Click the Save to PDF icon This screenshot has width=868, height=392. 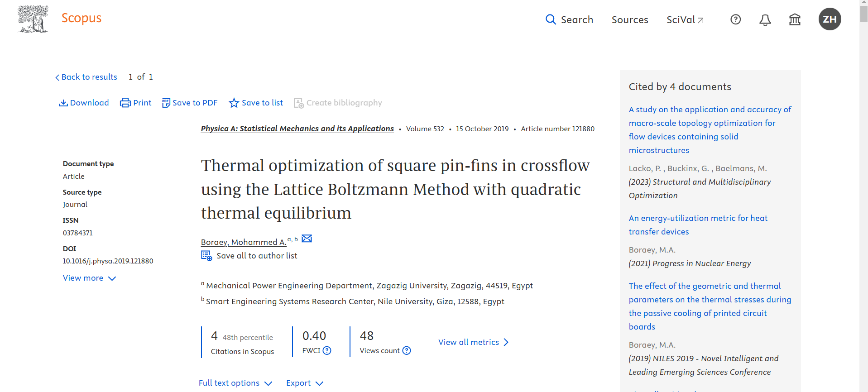click(166, 103)
